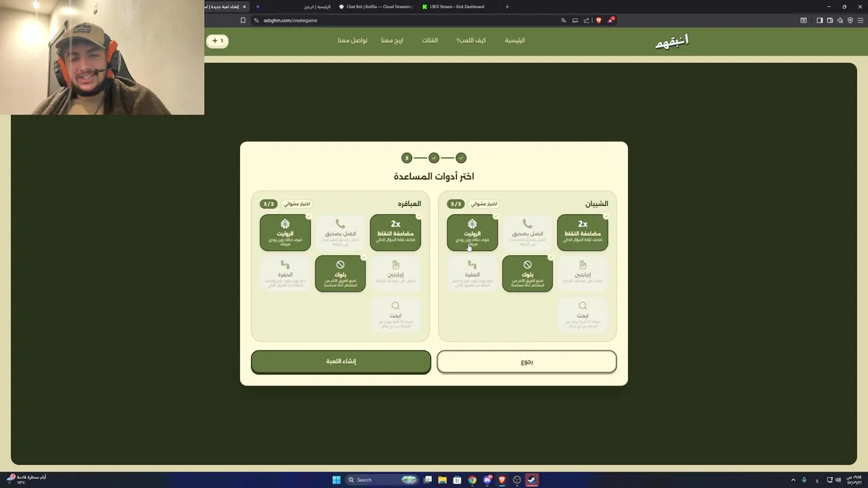The width and height of the screenshot is (868, 488).
Task: Go to the second completed step circle
Action: pos(434,158)
